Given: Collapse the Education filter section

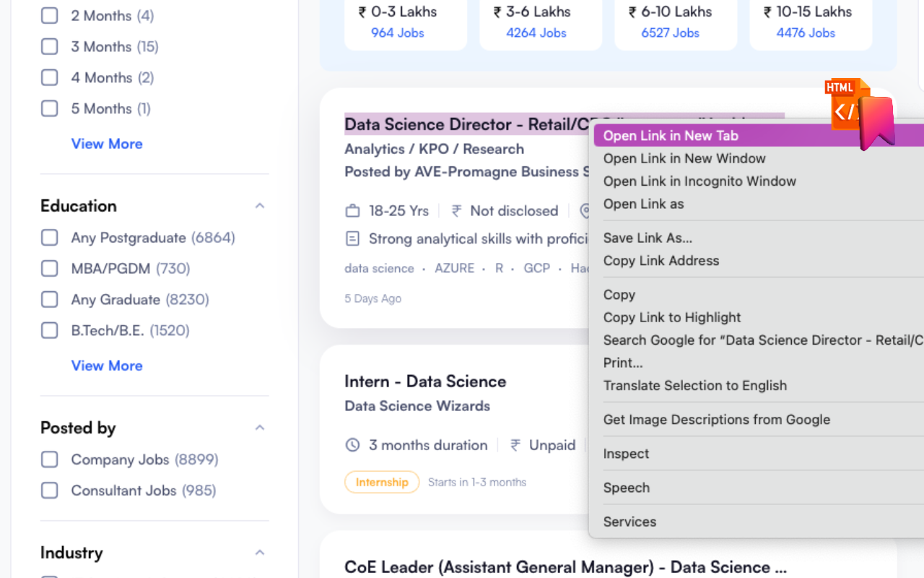Looking at the screenshot, I should pyautogui.click(x=260, y=206).
